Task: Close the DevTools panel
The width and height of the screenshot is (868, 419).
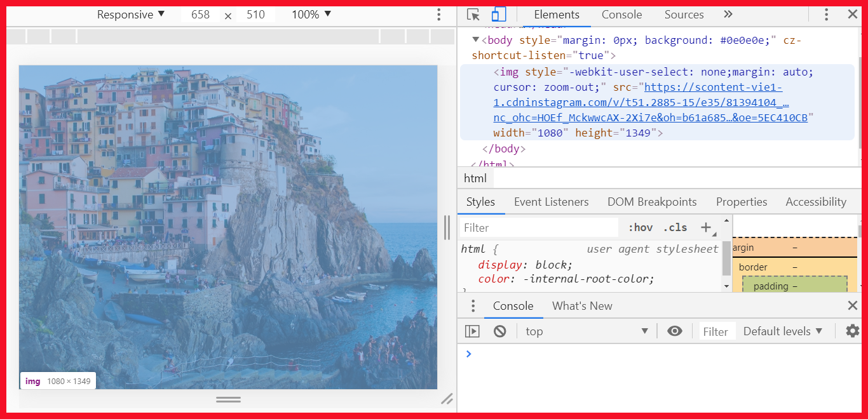Action: pos(853,15)
